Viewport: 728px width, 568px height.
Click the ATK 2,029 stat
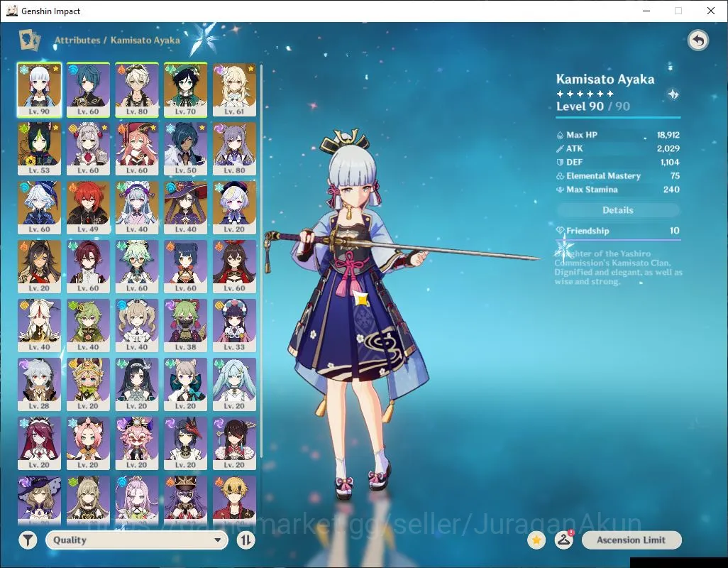pyautogui.click(x=618, y=148)
